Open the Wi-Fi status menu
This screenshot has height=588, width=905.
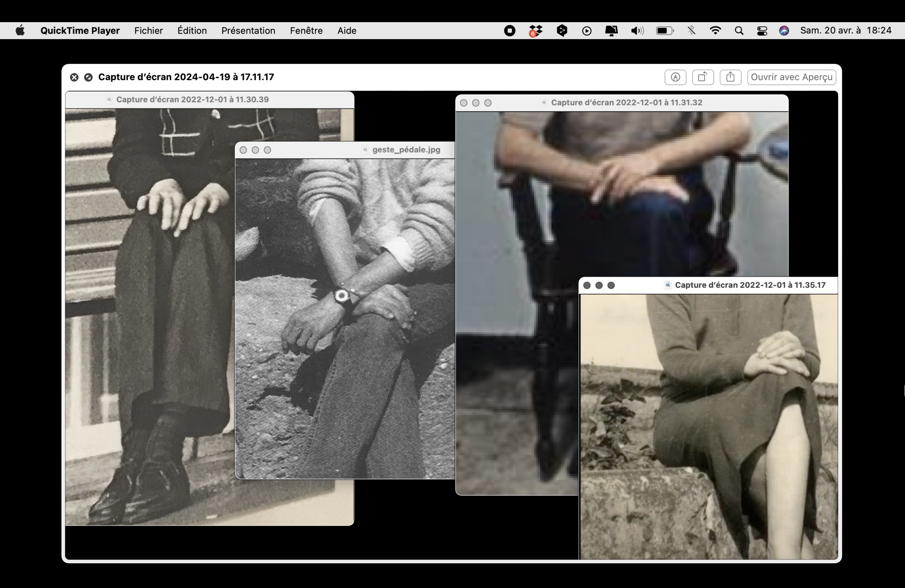(x=715, y=31)
